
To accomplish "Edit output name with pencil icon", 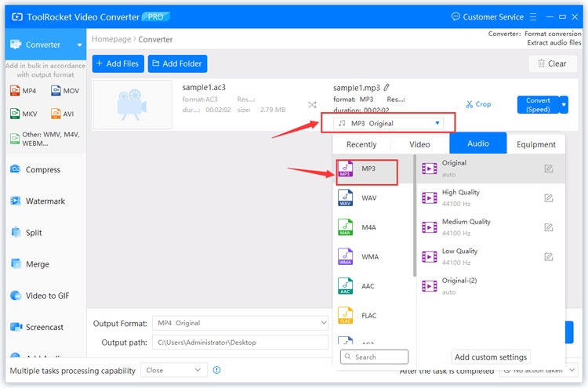I will click(387, 88).
